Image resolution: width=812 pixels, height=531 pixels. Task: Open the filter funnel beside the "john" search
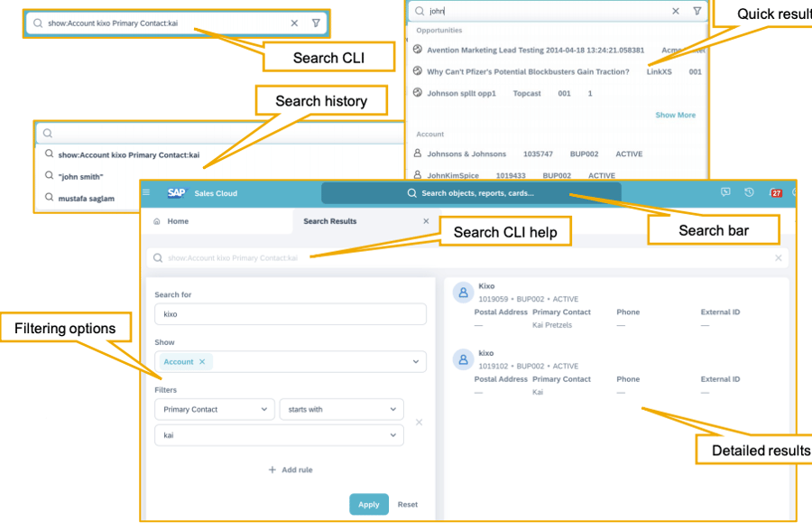coord(697,11)
